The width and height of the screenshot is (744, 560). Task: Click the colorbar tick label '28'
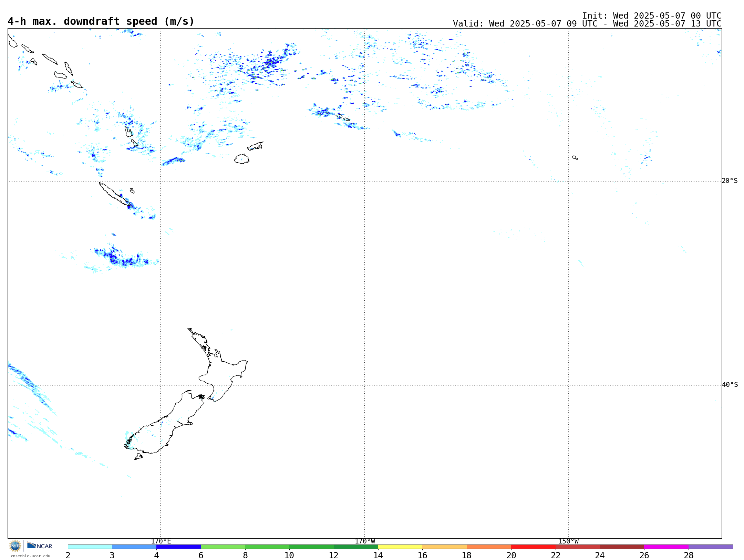pos(689,555)
